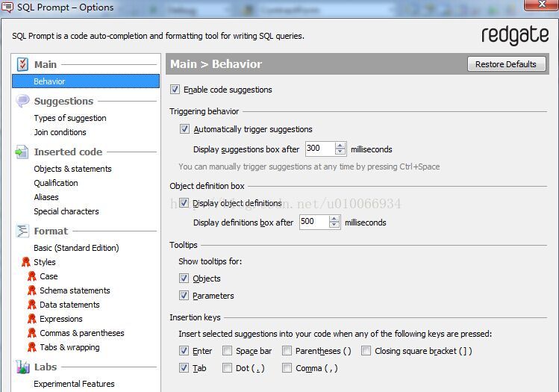Click the rosette icon beside Schema statements
This screenshot has width=559, height=392.
point(32,290)
